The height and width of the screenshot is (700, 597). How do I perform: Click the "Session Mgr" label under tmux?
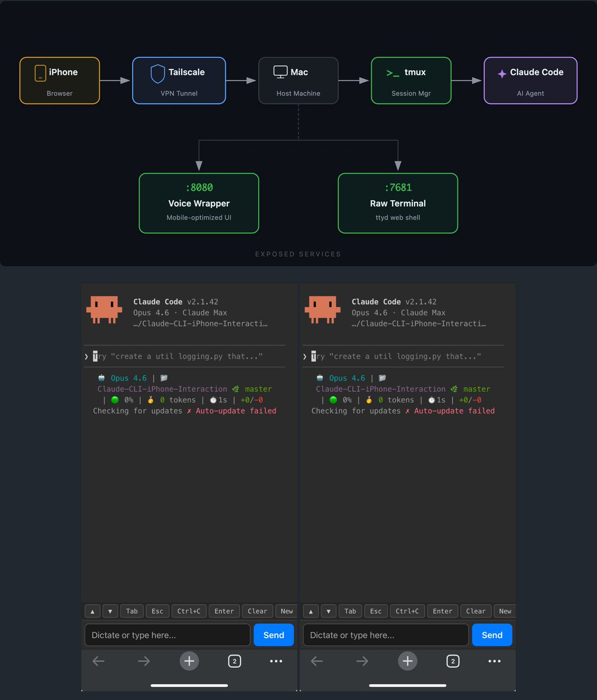tap(411, 93)
